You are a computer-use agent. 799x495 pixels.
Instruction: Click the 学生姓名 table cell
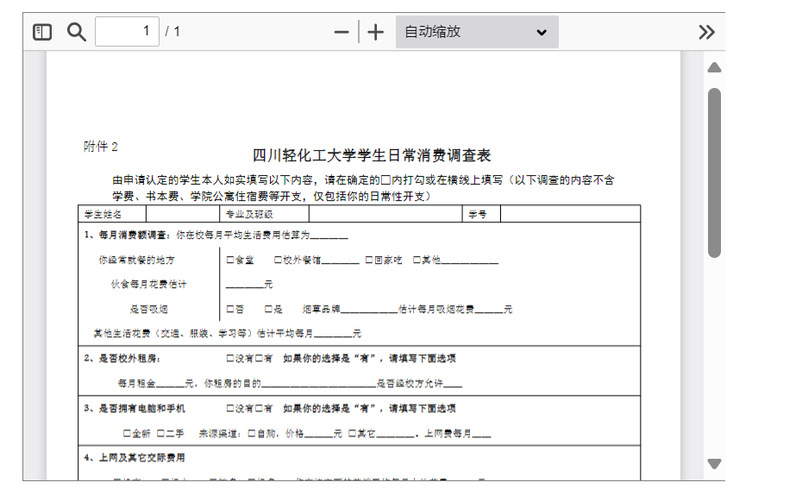112,214
